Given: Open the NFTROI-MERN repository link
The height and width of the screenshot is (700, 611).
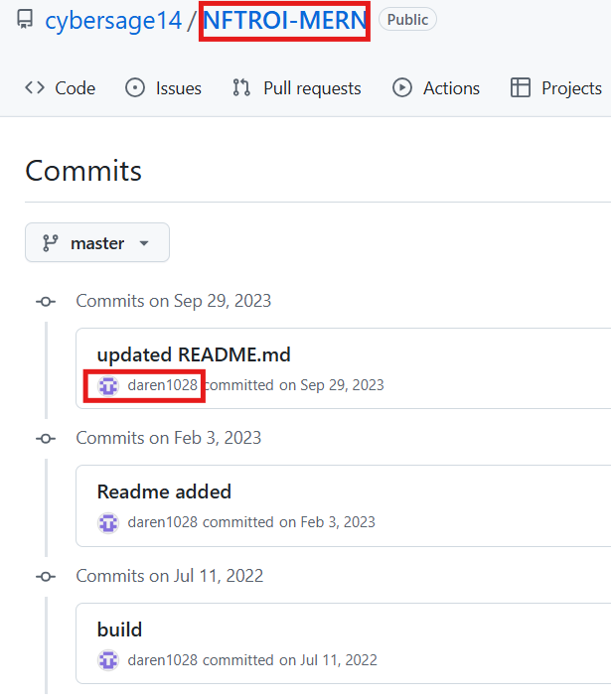Looking at the screenshot, I should (284, 20).
